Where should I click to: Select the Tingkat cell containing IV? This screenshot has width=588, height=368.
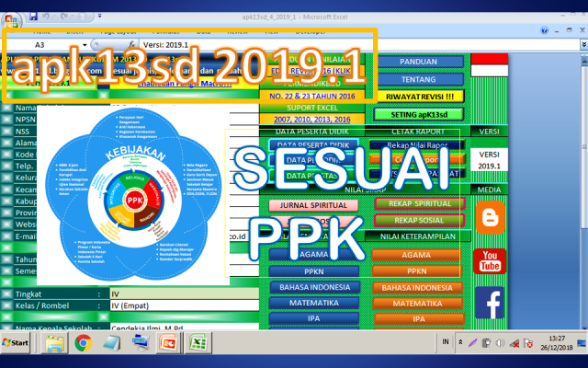[x=184, y=294]
